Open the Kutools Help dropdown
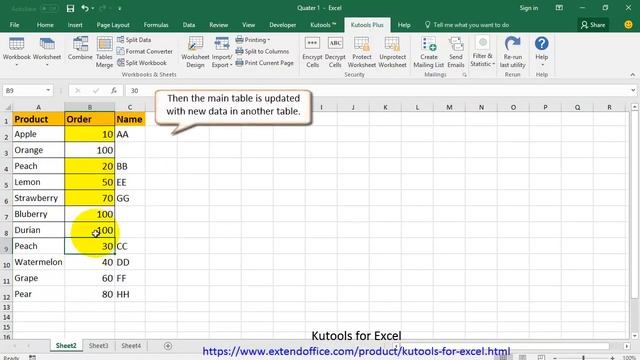The image size is (640, 360). point(542,51)
